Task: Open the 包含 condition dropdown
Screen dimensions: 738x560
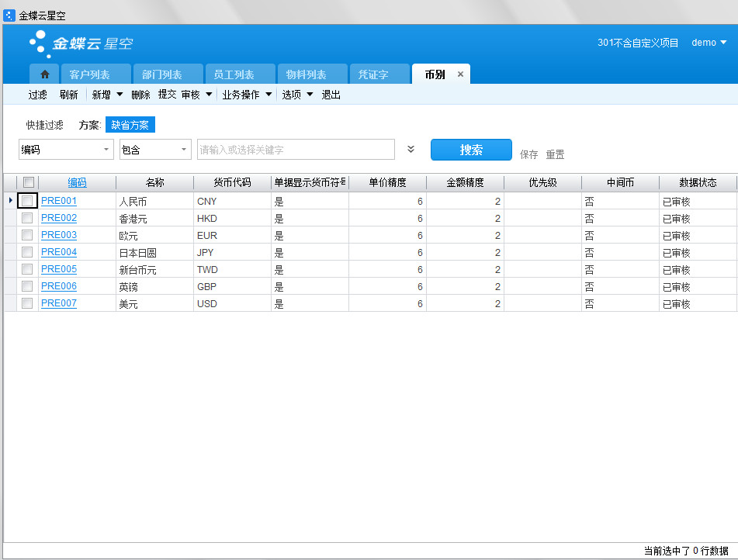Action: [x=155, y=150]
